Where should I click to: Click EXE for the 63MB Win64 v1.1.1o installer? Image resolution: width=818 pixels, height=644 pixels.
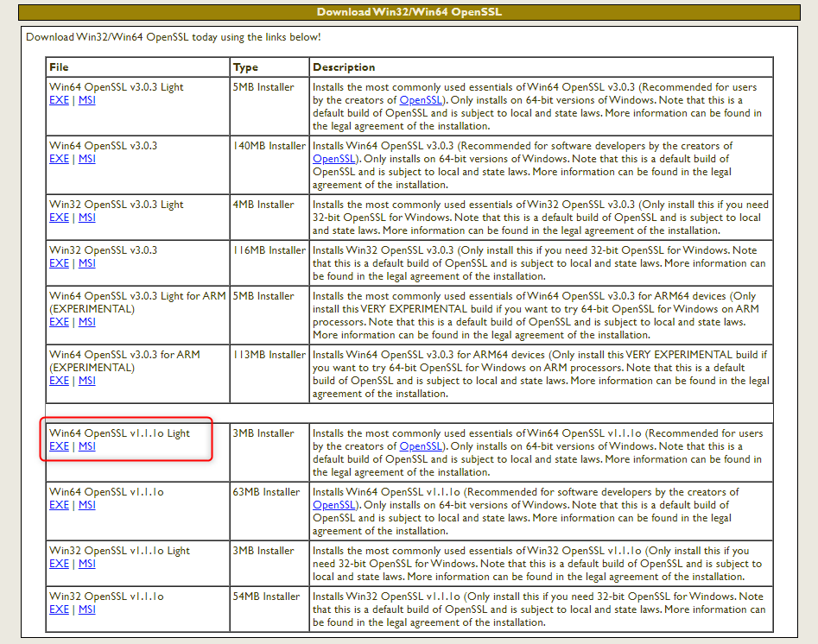[59, 505]
